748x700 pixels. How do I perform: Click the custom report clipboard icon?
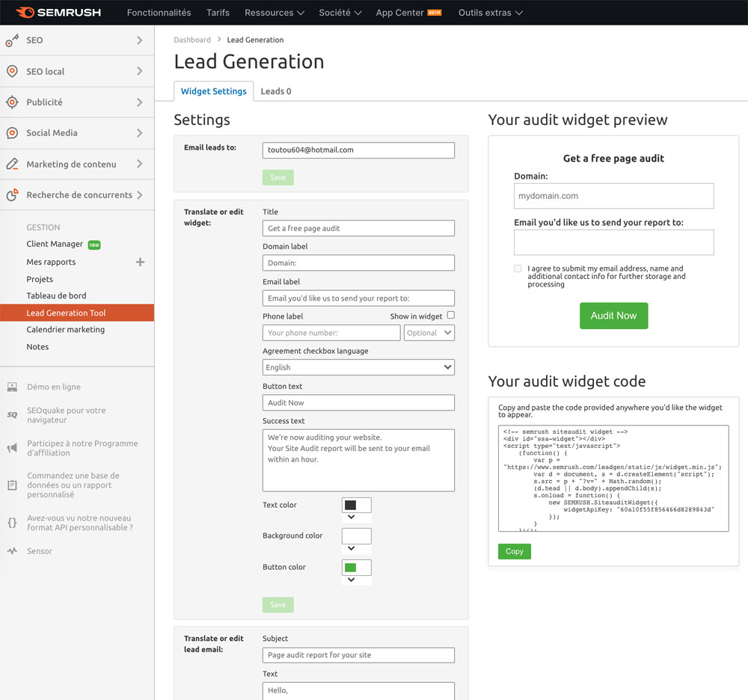coord(13,485)
